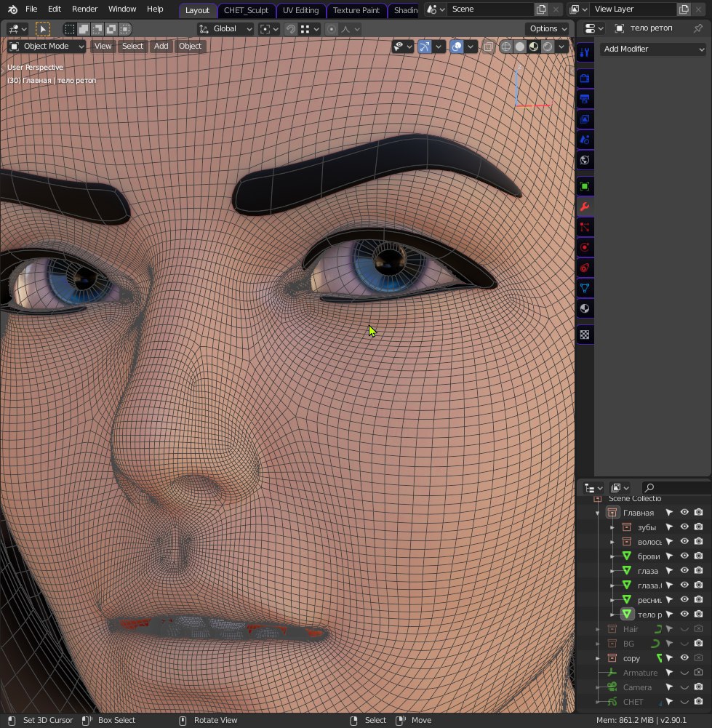Choose the Extend Selection mode icon
Screen dimensions: 712x728
pyautogui.click(x=84, y=29)
